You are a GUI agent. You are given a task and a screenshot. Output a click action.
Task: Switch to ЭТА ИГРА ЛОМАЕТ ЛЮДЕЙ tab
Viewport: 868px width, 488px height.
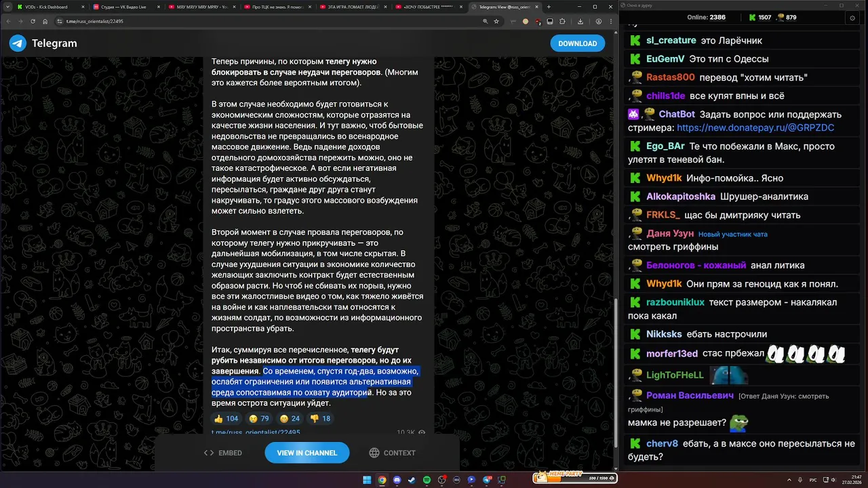pos(353,7)
